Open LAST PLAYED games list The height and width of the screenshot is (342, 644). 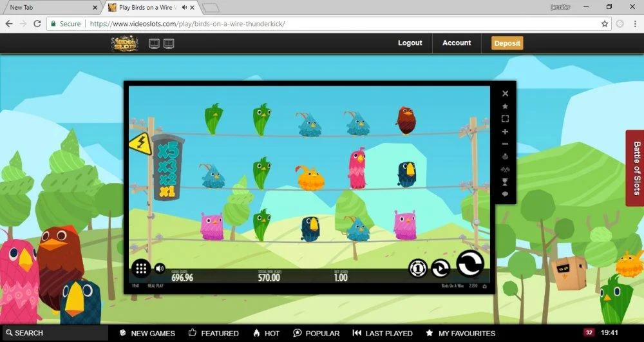click(x=383, y=334)
